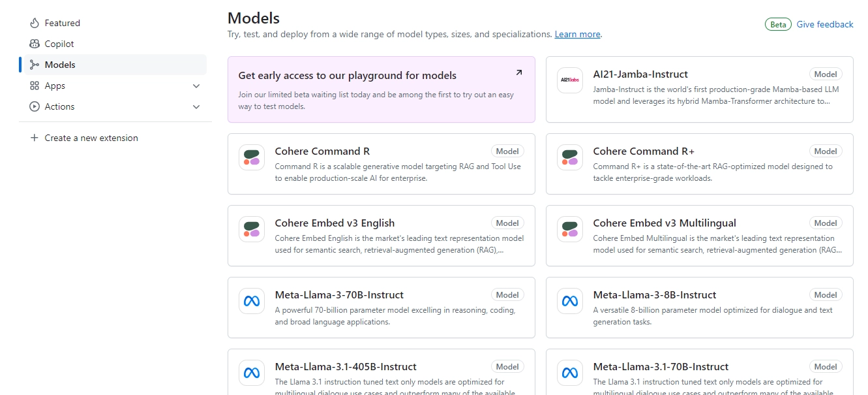Switch to the Models sidebar tab
Image resolution: width=868 pixels, height=395 pixels.
[61, 64]
